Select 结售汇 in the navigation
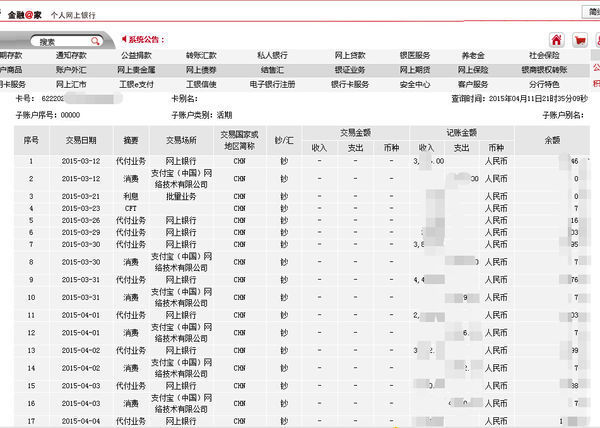600x428 pixels. click(x=272, y=70)
